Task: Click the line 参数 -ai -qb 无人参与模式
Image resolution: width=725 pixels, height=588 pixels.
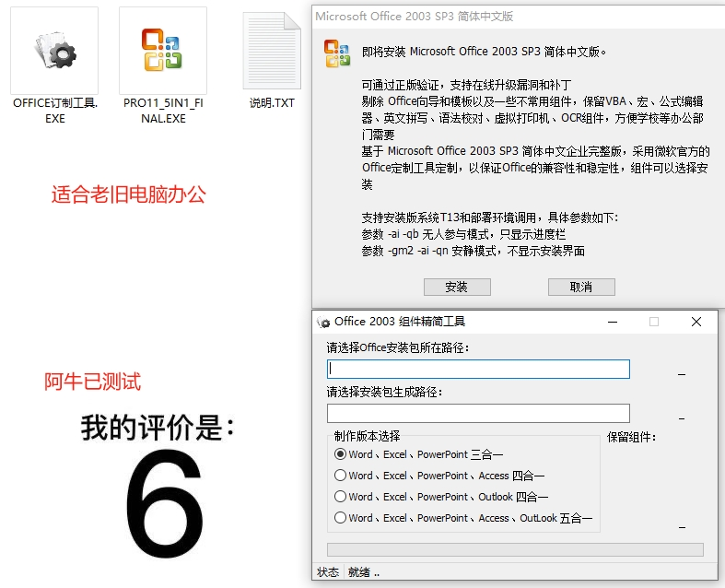Action: click(x=463, y=234)
